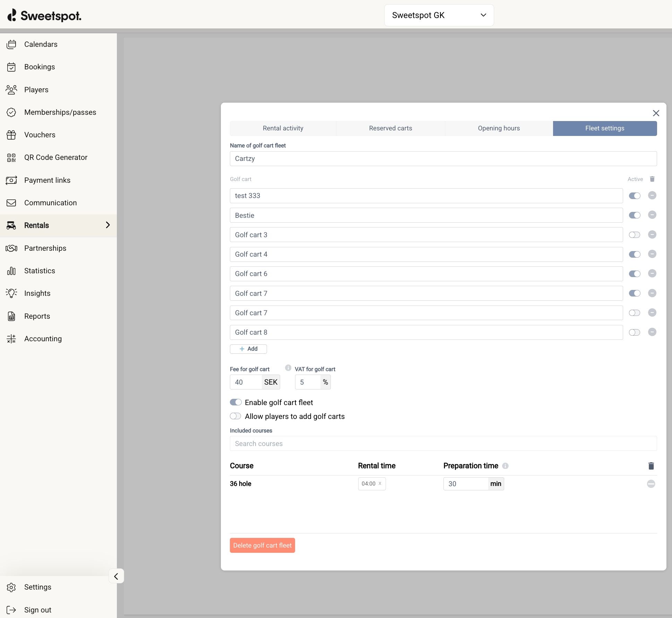Click the Preparation time info icon
The width and height of the screenshot is (672, 618).
click(x=505, y=466)
